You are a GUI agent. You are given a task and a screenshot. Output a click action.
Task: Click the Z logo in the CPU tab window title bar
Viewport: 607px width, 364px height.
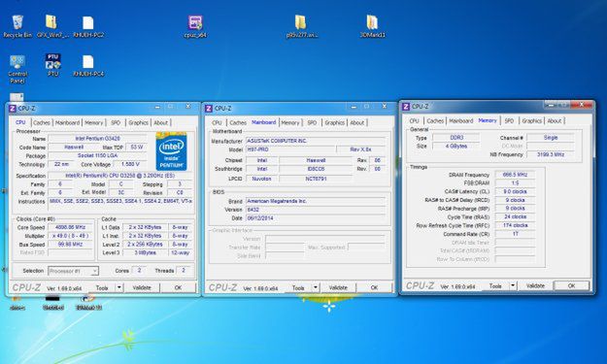(13, 109)
